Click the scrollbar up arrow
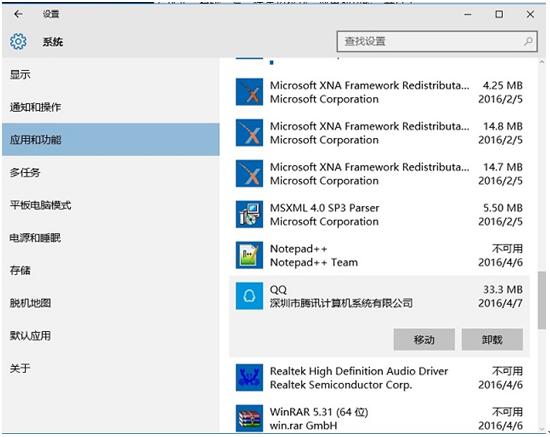 [x=542, y=62]
